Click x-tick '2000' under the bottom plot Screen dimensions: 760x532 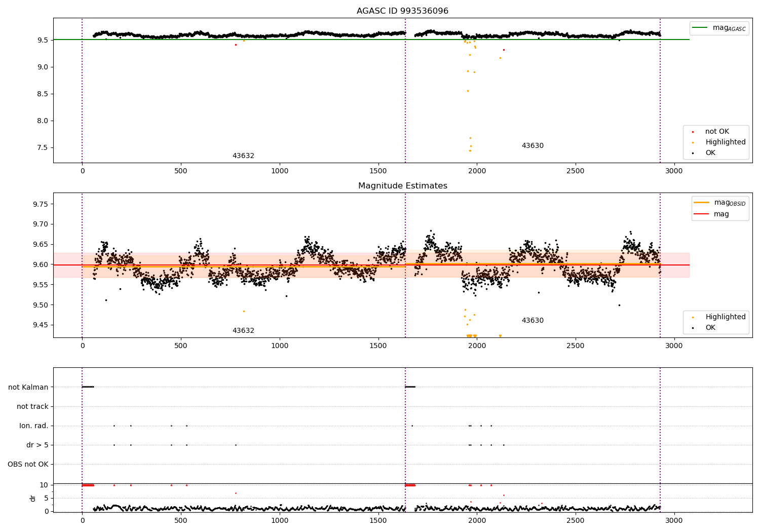coord(477,520)
